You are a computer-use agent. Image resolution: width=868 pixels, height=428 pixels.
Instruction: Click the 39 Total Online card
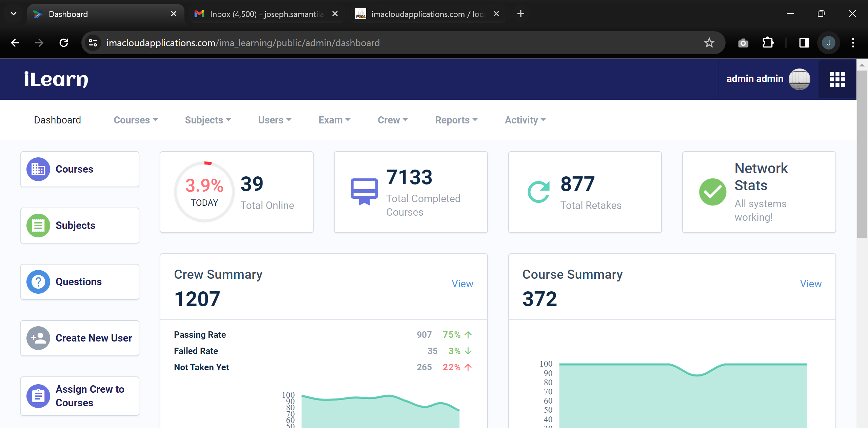[237, 192]
